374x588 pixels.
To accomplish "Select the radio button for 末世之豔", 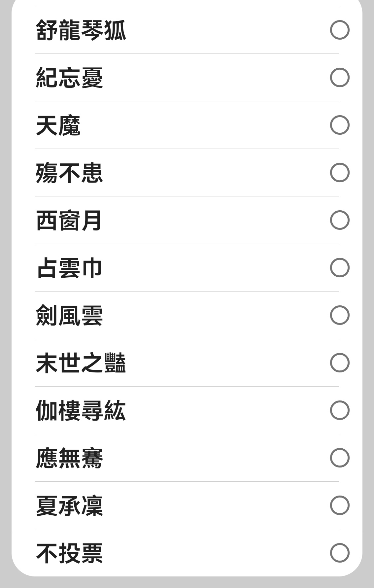I will 340,363.
